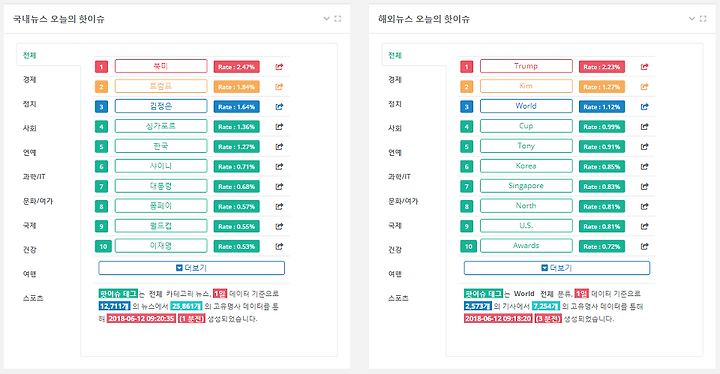Select 경제 tab in domestic news
The image size is (720, 374).
click(x=29, y=79)
